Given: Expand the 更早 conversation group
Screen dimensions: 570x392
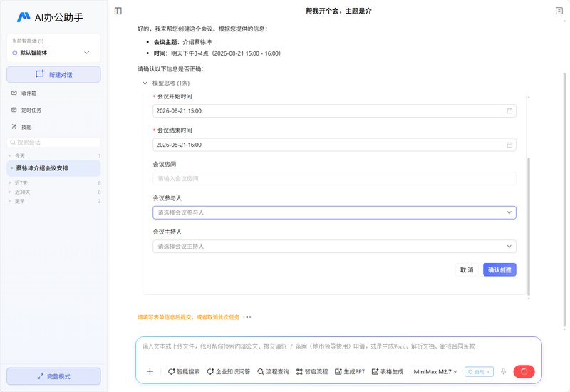Looking at the screenshot, I should 54,201.
